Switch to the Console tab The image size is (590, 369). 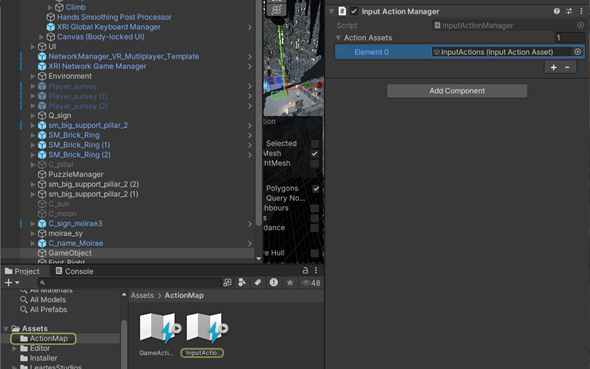coord(74,271)
